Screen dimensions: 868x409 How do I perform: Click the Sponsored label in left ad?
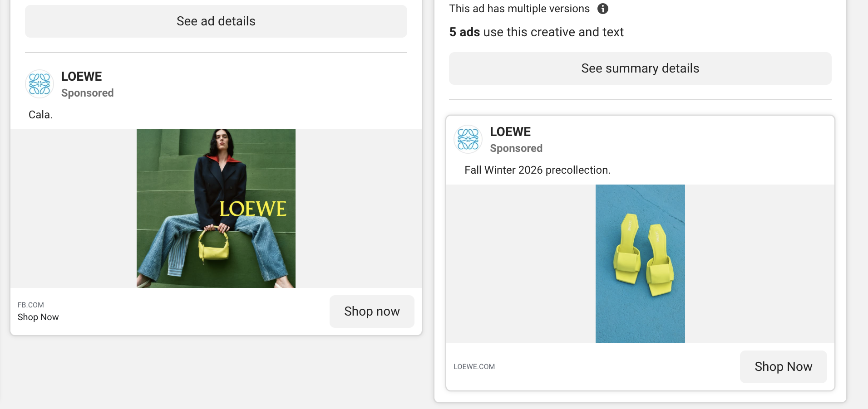88,93
